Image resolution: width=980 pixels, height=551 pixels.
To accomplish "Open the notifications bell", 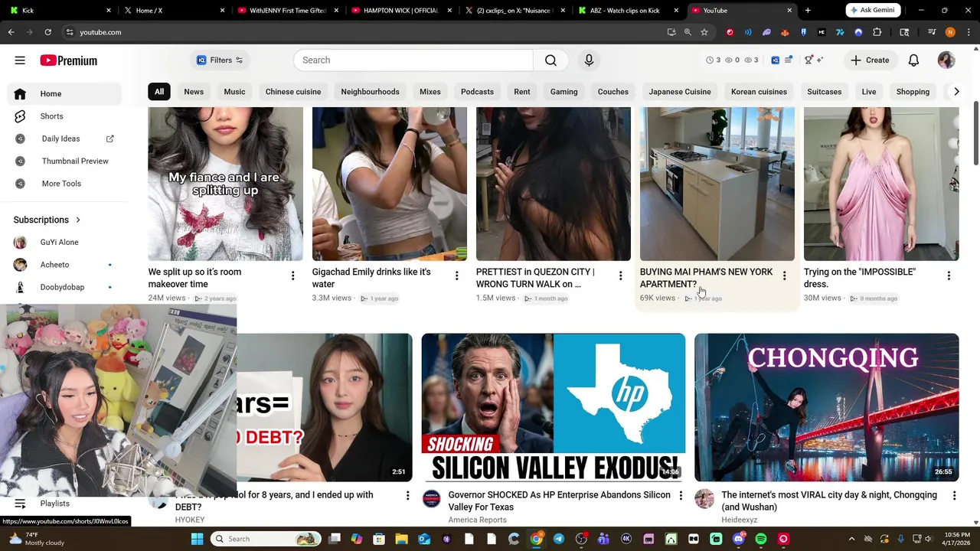I will [x=913, y=60].
